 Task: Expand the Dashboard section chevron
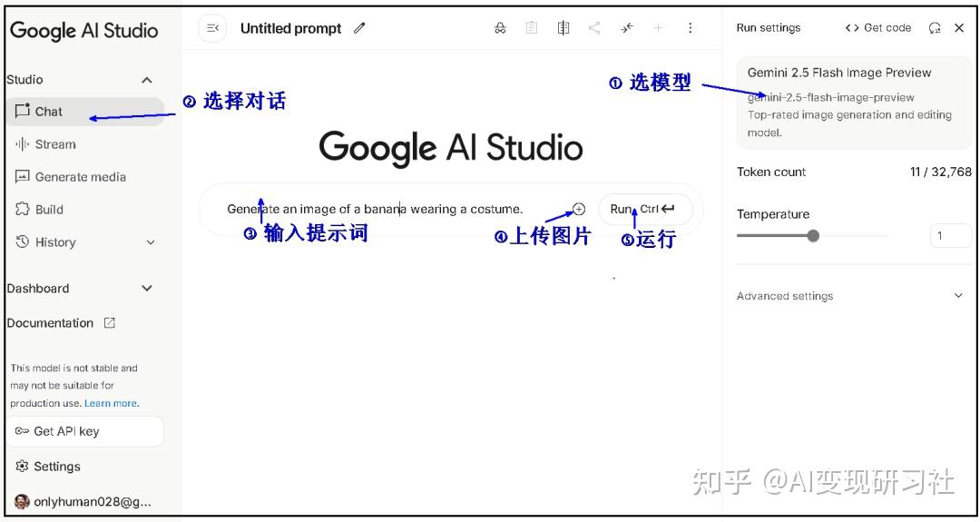147,288
